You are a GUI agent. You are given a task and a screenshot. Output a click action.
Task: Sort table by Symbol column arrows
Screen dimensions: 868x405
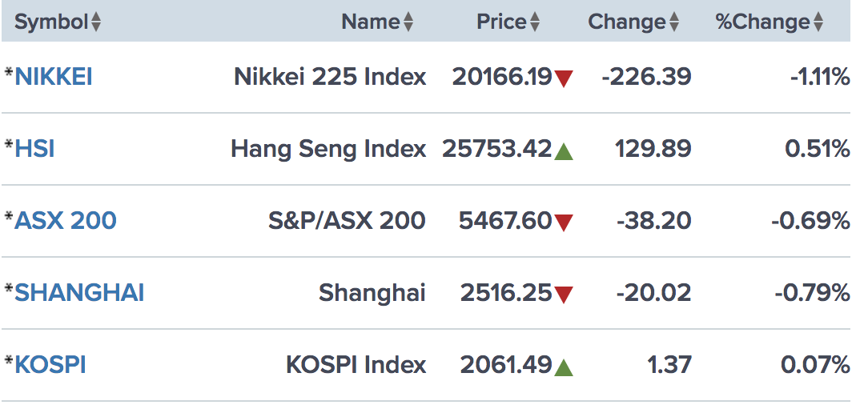coord(96,22)
